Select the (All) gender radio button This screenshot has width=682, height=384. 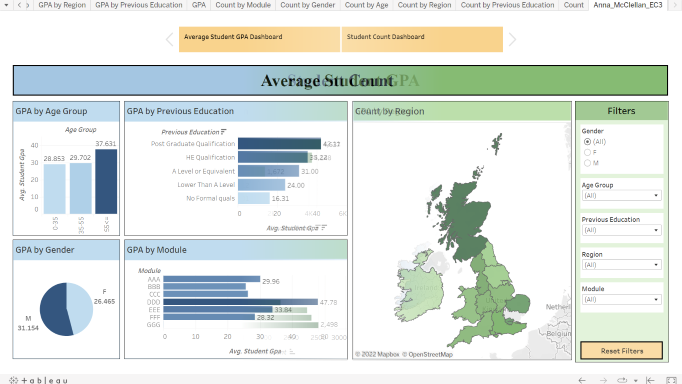pyautogui.click(x=587, y=142)
